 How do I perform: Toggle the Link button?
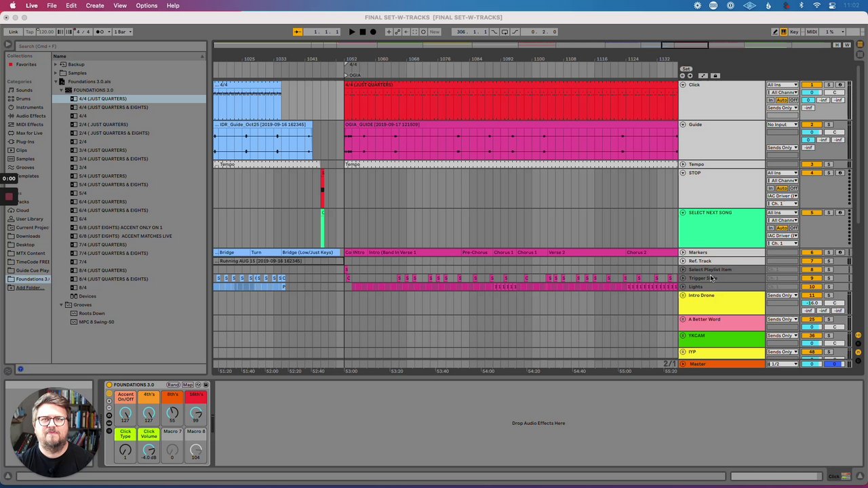coord(14,32)
